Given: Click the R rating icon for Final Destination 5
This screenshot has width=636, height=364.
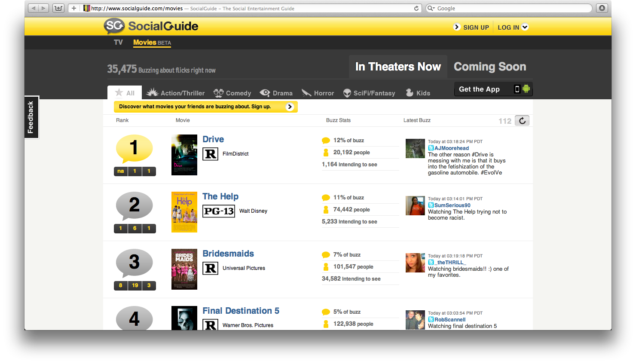Looking at the screenshot, I should [211, 325].
